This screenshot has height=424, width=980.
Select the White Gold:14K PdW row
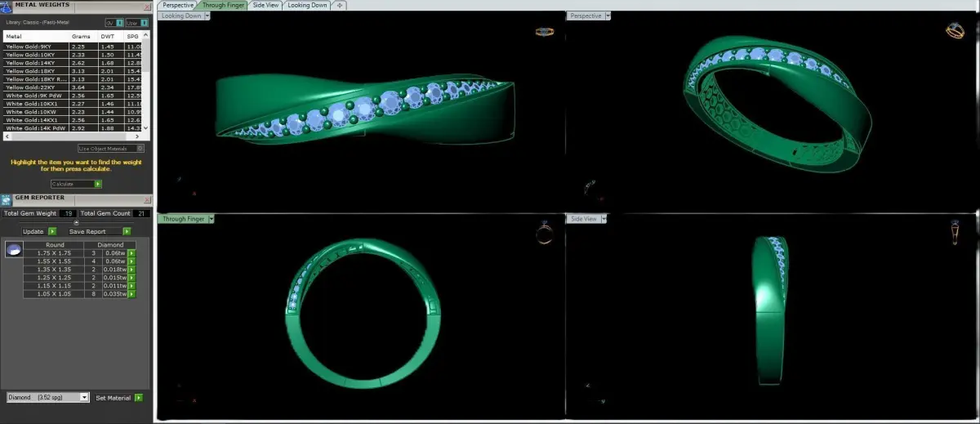73,128
